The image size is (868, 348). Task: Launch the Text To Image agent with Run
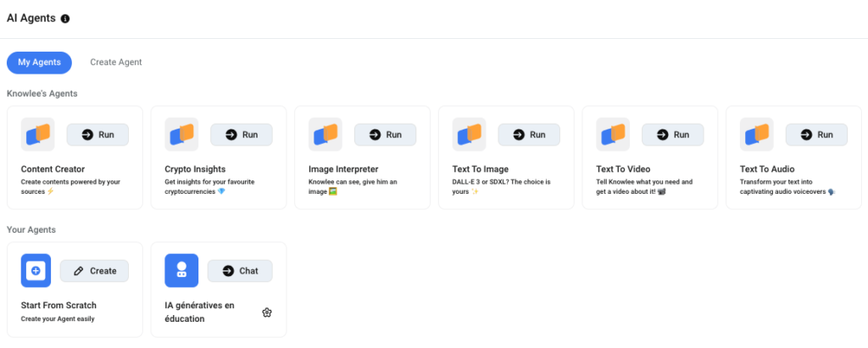pos(529,135)
